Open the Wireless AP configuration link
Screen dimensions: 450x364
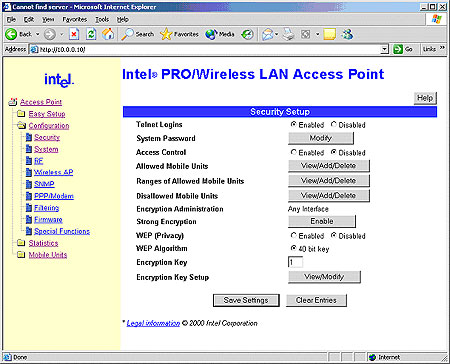pos(53,172)
